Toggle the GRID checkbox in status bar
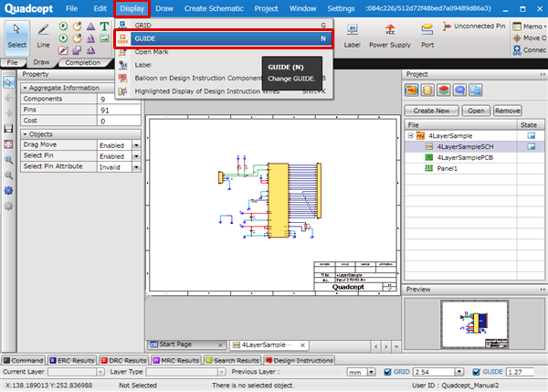Screen dimensions: 548x392 [387, 372]
